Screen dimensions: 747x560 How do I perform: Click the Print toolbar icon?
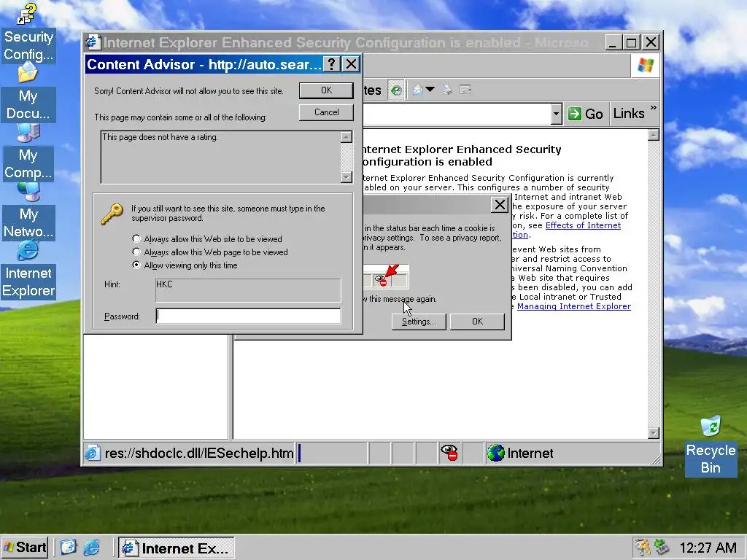(447, 90)
